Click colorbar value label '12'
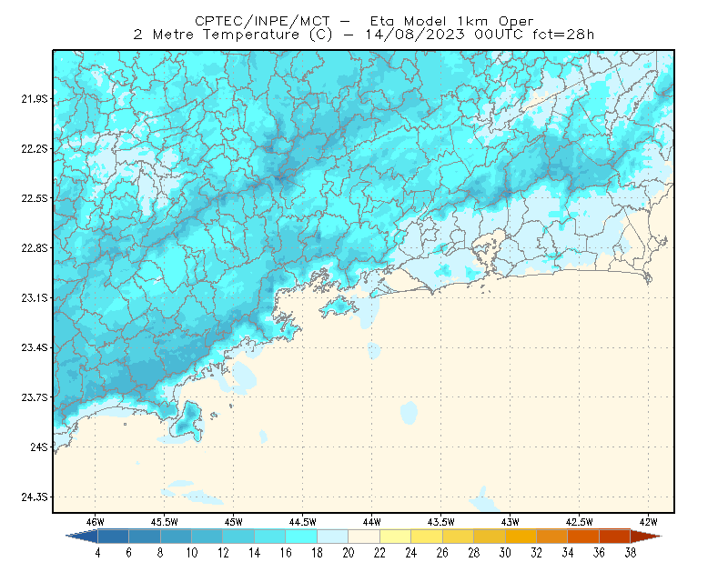Viewport: 728px width, 562px height. (223, 553)
